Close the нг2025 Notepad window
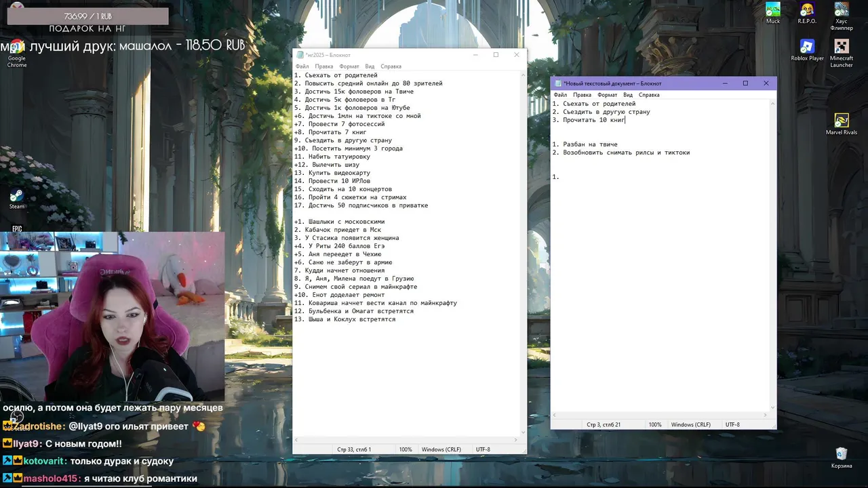 click(x=517, y=55)
